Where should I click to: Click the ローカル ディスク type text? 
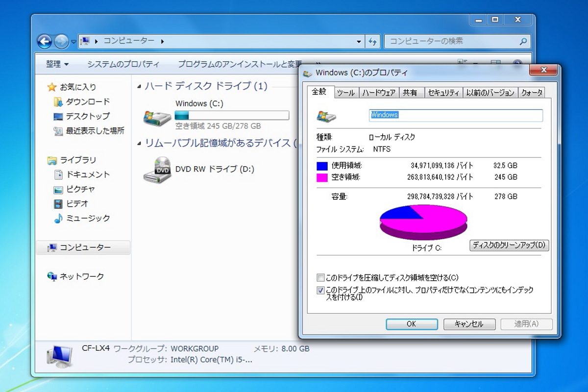tap(392, 137)
